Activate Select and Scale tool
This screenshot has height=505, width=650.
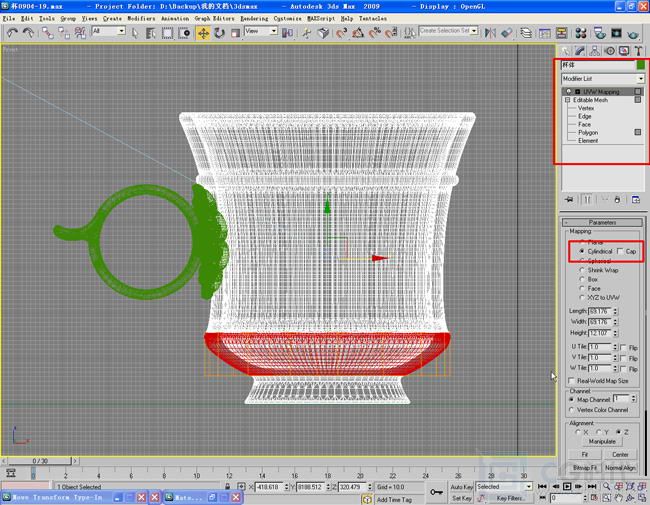pos(235,33)
